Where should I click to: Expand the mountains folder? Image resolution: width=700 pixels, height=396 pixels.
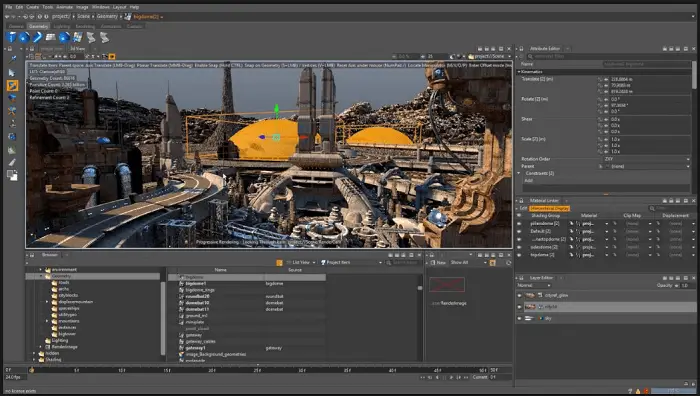47,321
